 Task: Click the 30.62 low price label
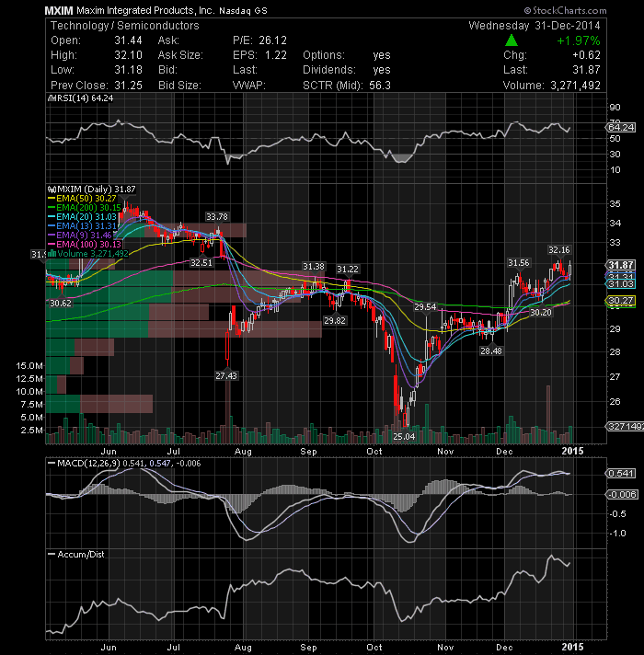[61, 304]
